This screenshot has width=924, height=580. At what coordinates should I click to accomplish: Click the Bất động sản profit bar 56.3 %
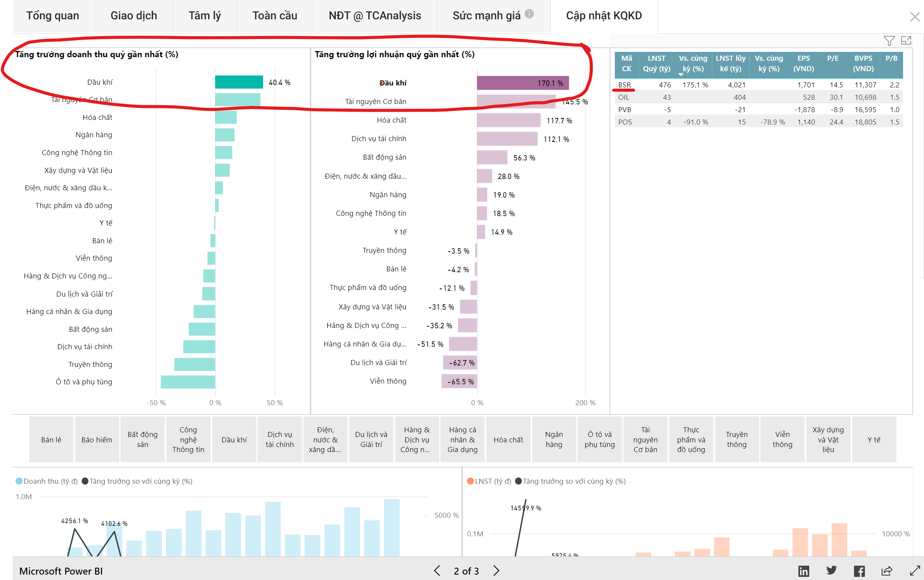(x=492, y=157)
